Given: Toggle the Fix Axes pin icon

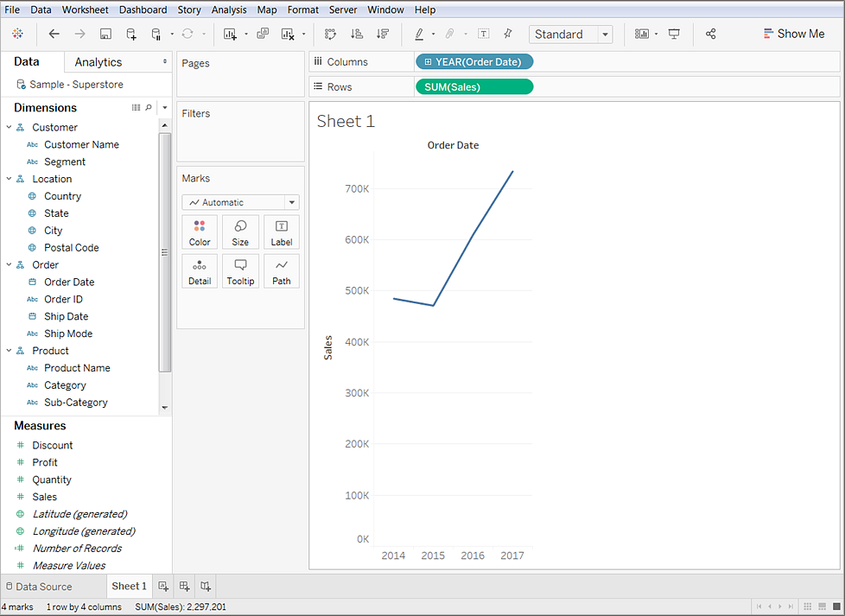Looking at the screenshot, I should click(x=508, y=35).
